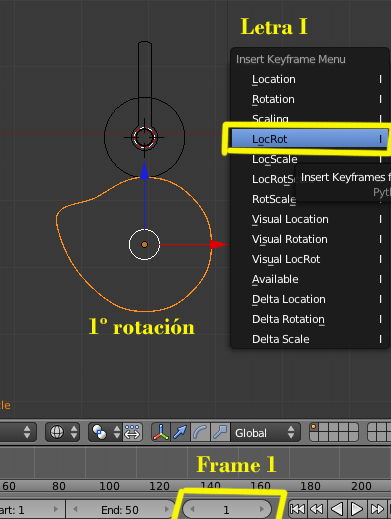The height and width of the screenshot is (519, 391).
Task: Select LocScale keyframe option
Action: (310, 159)
